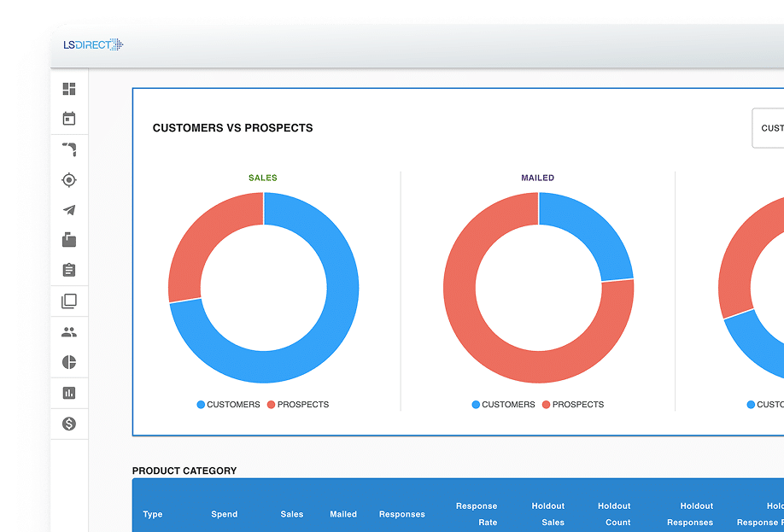Click the folder icon in sidebar
Viewport: 784px width, 532px height.
click(69, 240)
